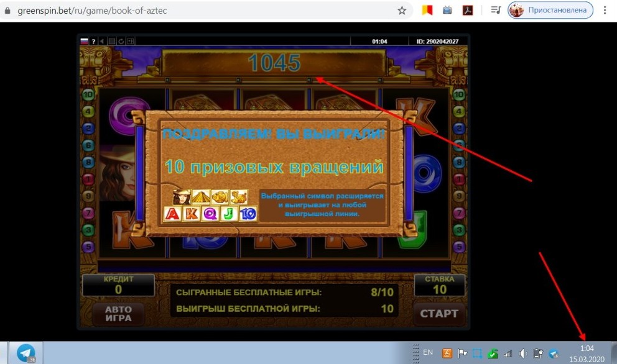This screenshot has width=617, height=364.
Task: Click the green safely-remove hardware tray icon
Action: click(493, 353)
